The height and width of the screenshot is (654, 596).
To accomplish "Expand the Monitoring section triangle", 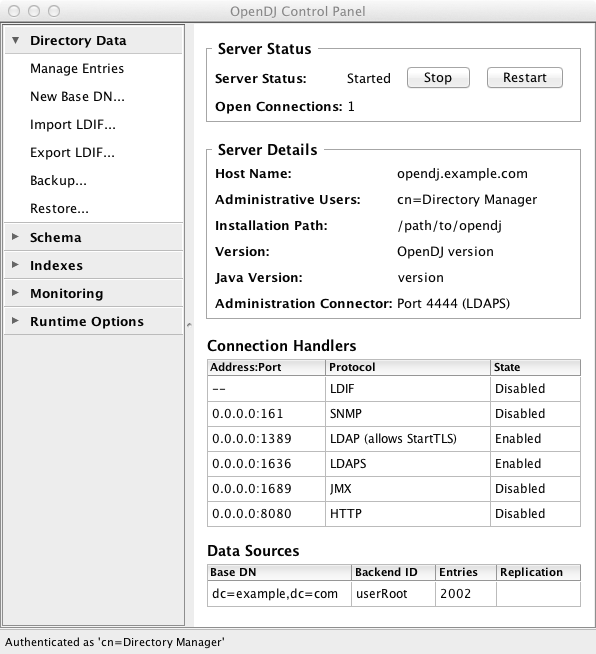I will 15,293.
